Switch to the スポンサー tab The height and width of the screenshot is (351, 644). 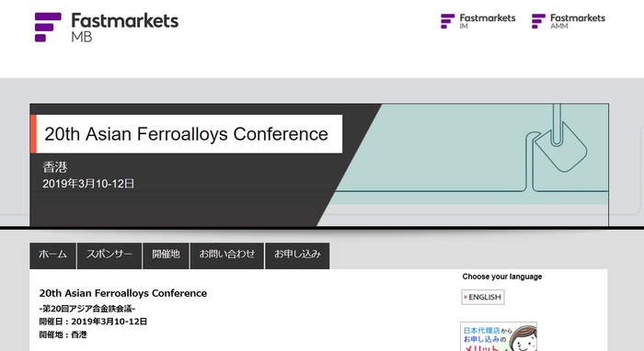109,255
